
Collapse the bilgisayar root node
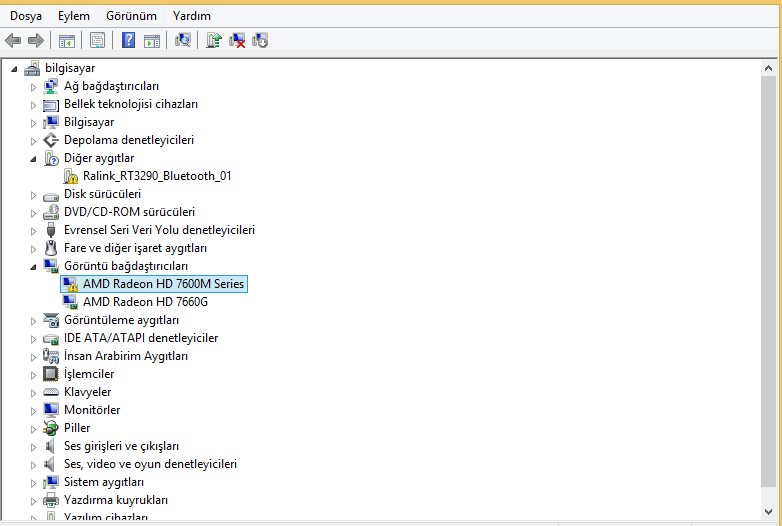(x=14, y=69)
